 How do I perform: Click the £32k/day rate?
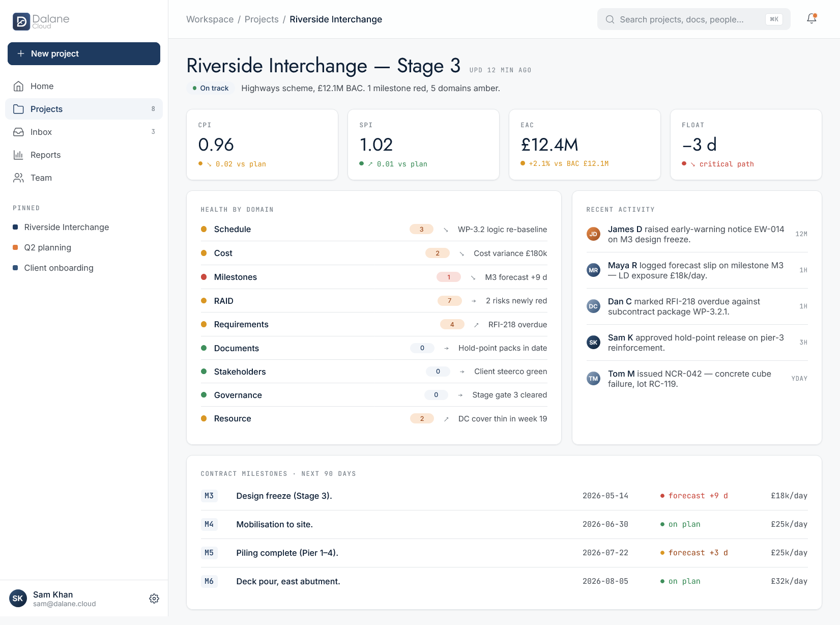click(789, 581)
